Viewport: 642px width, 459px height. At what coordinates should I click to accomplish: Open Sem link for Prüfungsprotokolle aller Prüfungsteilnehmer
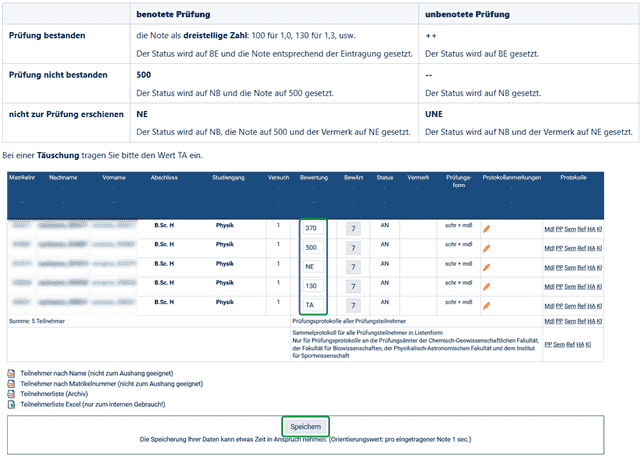point(570,321)
